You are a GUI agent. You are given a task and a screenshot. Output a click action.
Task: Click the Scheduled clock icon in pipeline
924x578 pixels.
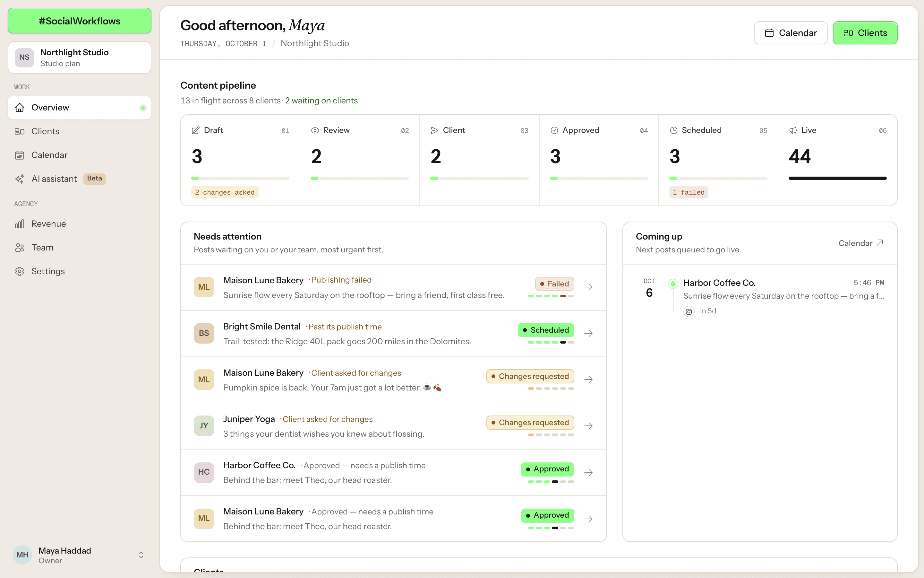(x=673, y=130)
